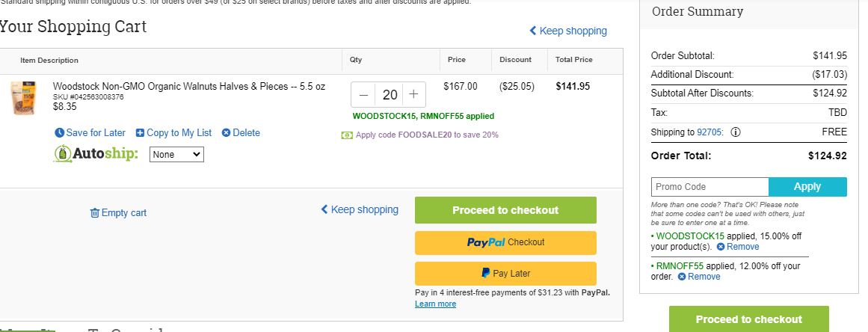Click the PayPal Pay Later button
The width and height of the screenshot is (868, 332).
[x=505, y=274]
